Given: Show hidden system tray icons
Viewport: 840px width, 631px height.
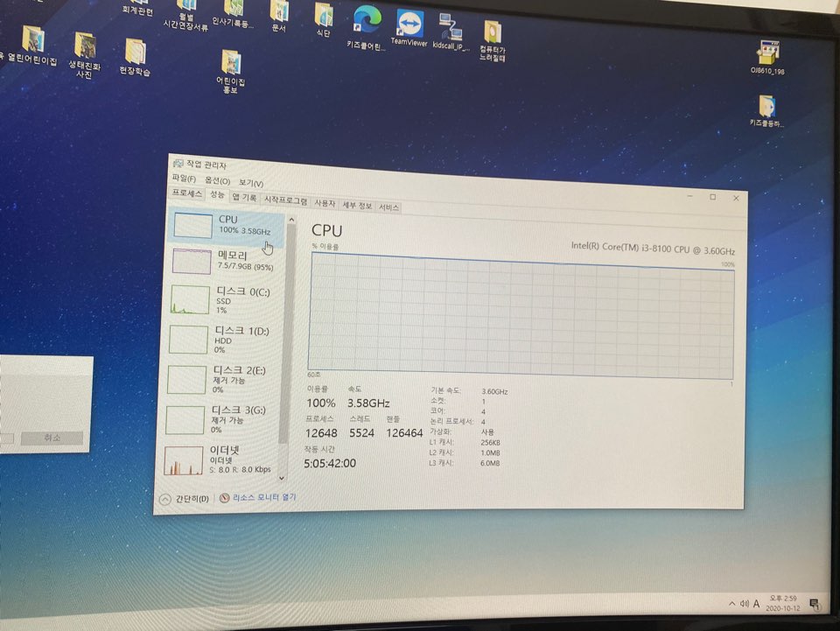Looking at the screenshot, I should (x=731, y=604).
